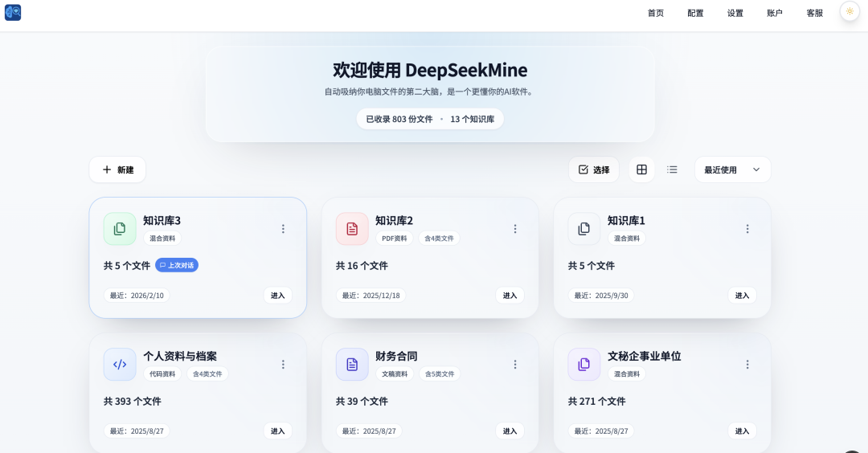Click the 知识库3 card title
Screen dimensions: 868x453
162,220
